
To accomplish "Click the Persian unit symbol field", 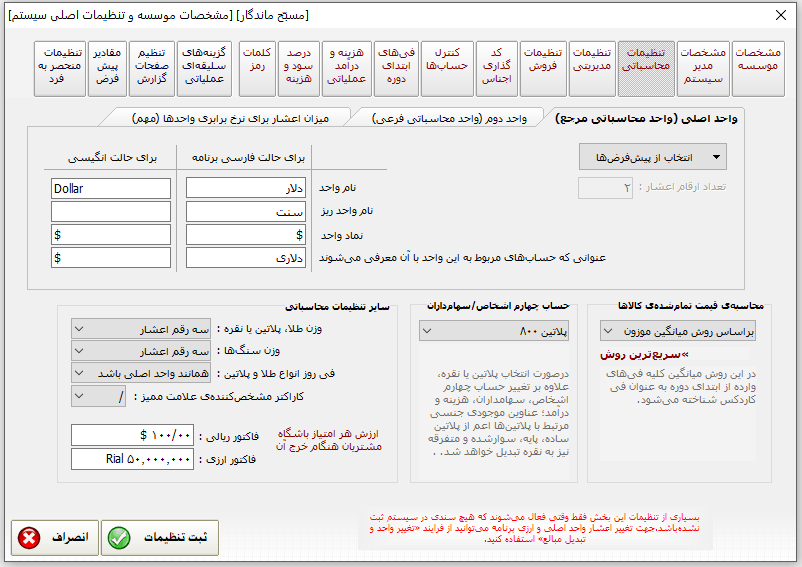I will pos(246,235).
